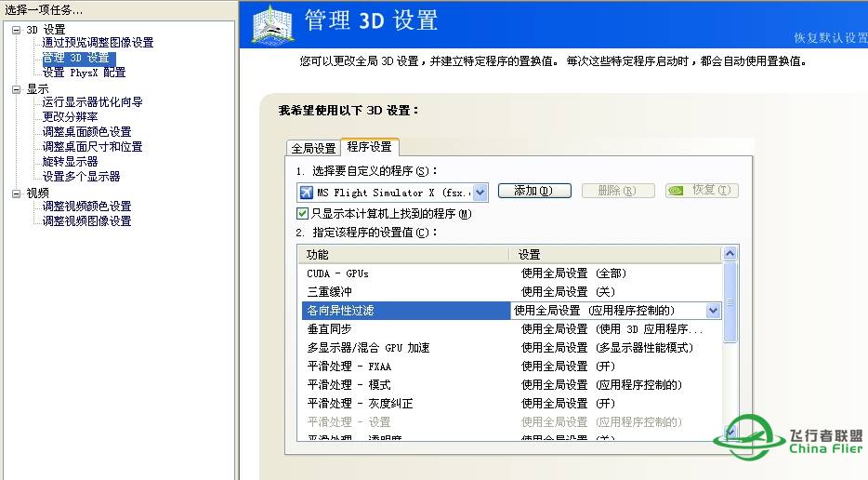Click the settings list scrollbar thumb
The height and width of the screenshot is (480, 868).
tap(730, 302)
